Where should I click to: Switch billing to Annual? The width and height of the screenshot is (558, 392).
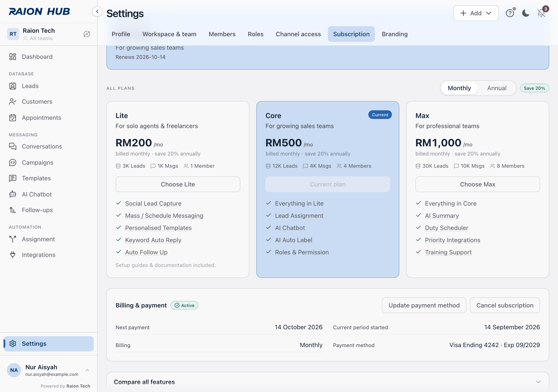point(497,88)
